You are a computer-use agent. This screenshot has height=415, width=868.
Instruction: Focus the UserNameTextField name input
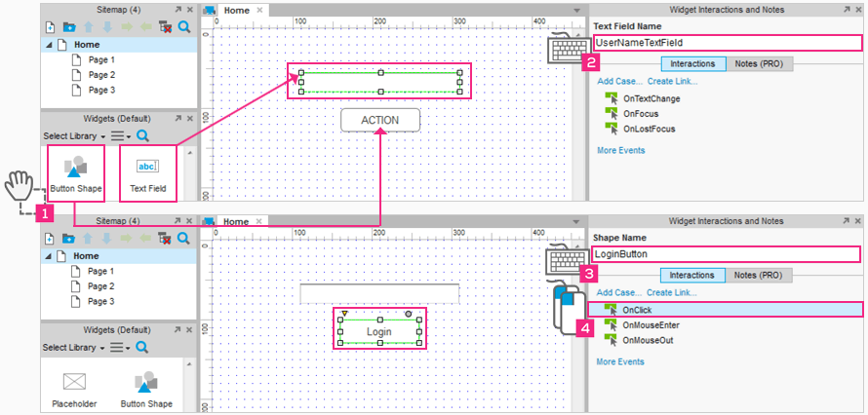727,43
